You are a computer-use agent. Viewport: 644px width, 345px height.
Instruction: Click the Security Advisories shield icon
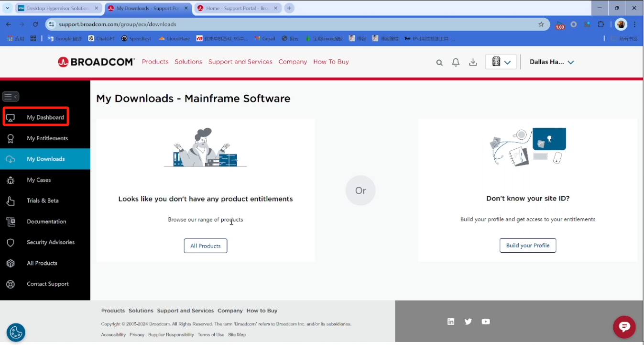click(x=11, y=243)
